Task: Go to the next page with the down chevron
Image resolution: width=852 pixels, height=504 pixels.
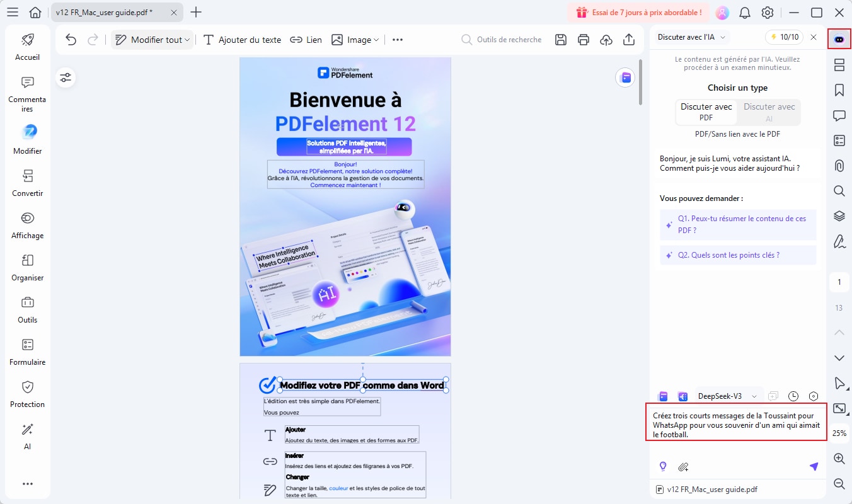Action: coord(839,358)
